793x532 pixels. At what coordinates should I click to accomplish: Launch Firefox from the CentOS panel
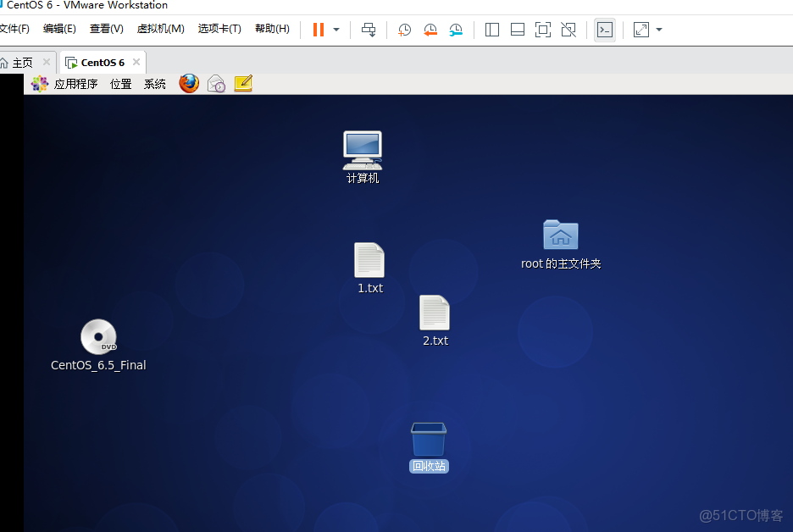tap(189, 83)
